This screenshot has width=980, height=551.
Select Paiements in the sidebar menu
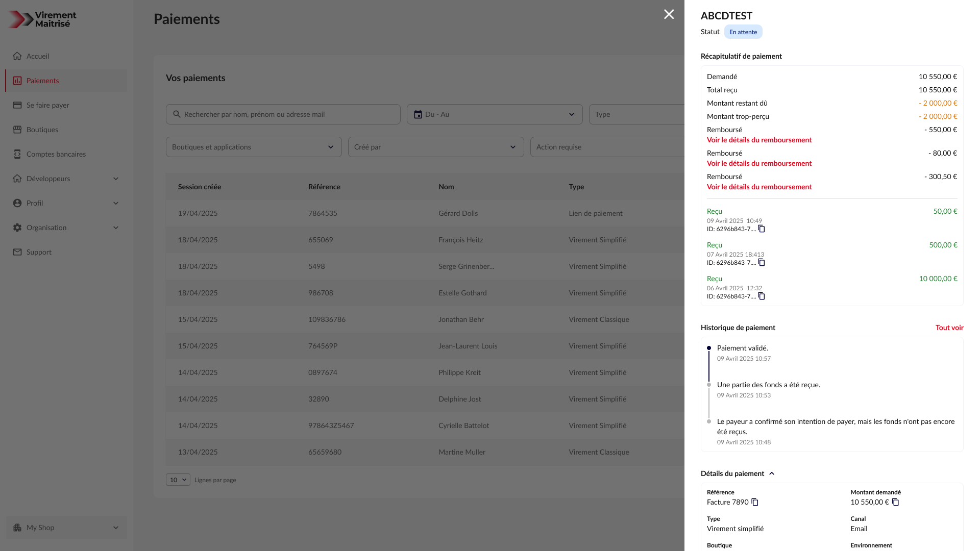pos(43,81)
